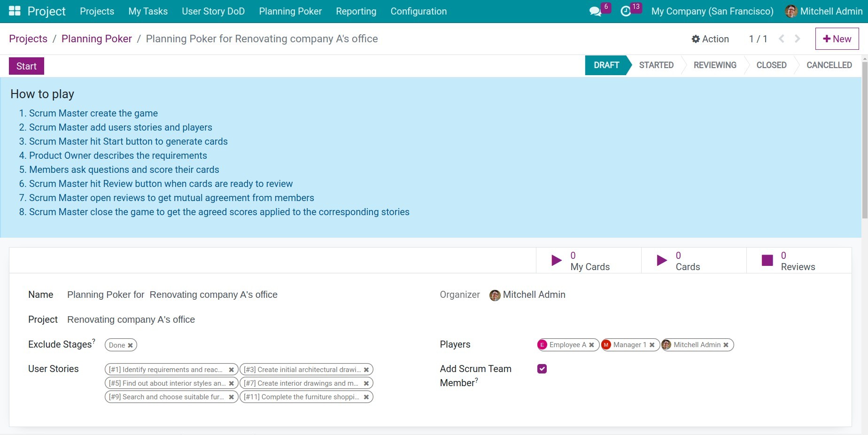Open Mitchell Admin user menu
This screenshot has height=435, width=868.
coord(824,11)
